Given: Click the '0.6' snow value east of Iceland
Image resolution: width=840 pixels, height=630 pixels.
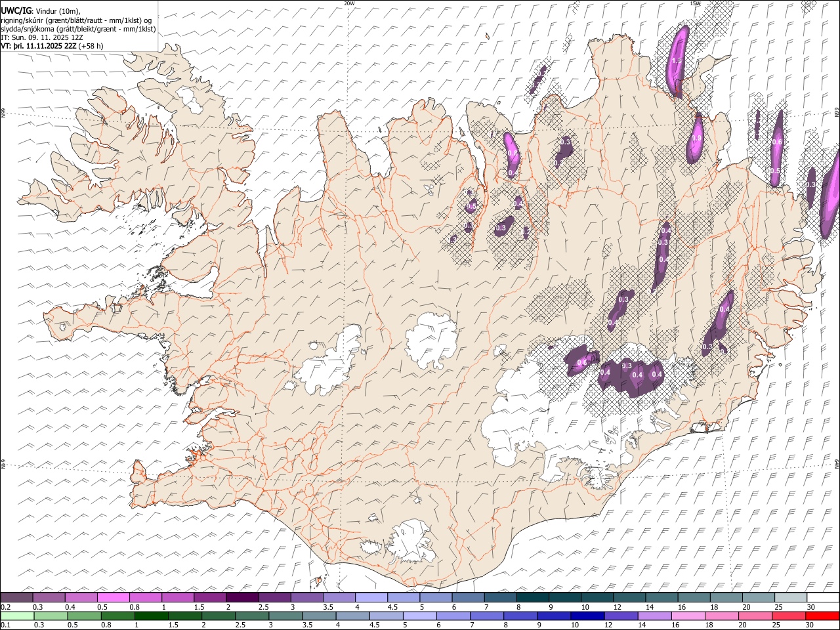Looking at the screenshot, I should click(777, 142).
